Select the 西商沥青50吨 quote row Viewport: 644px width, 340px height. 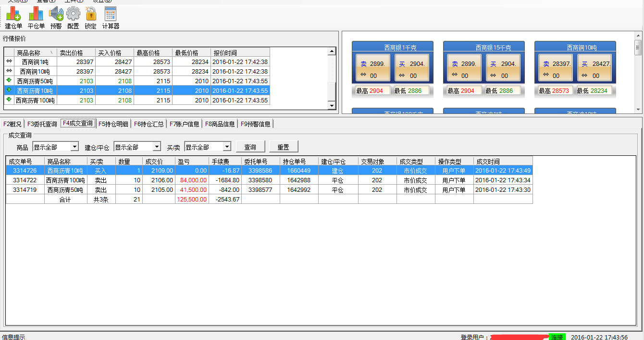pos(35,81)
